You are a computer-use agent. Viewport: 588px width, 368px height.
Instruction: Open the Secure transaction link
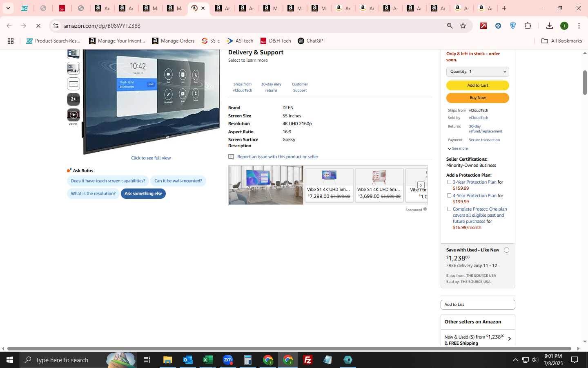[x=484, y=140]
